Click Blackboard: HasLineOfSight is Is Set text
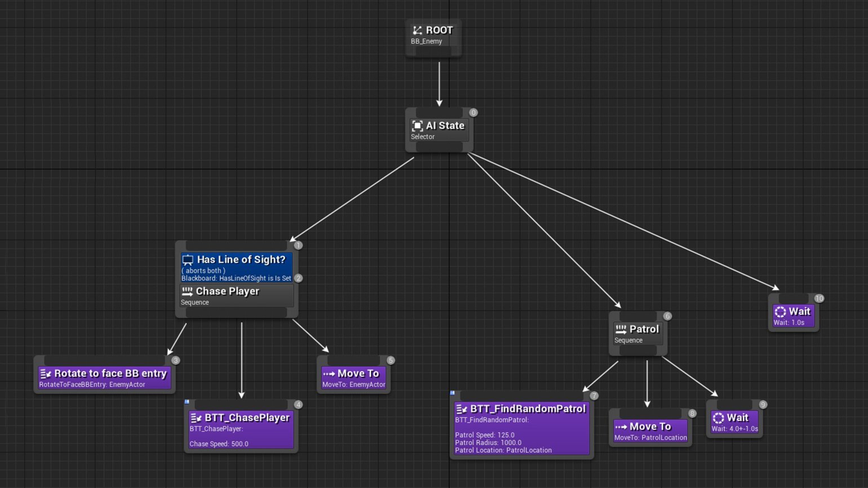 [x=236, y=278]
